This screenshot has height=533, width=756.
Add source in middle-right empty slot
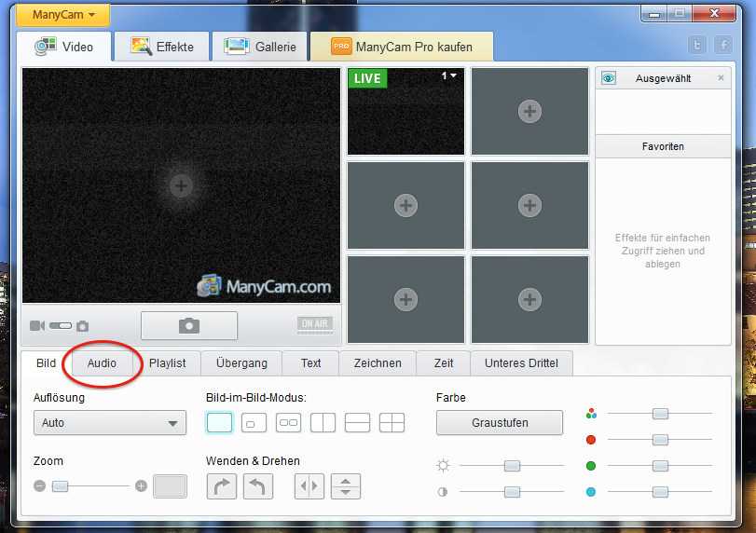click(x=529, y=205)
